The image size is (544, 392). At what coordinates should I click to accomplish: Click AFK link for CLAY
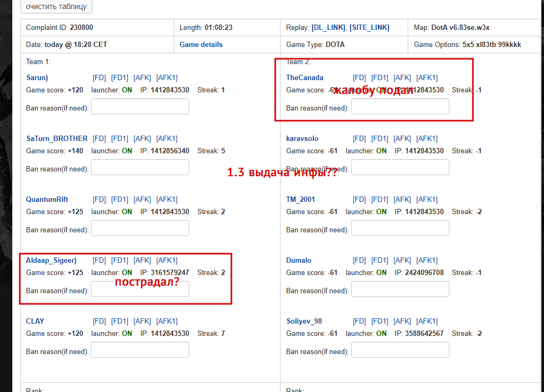[x=142, y=322]
